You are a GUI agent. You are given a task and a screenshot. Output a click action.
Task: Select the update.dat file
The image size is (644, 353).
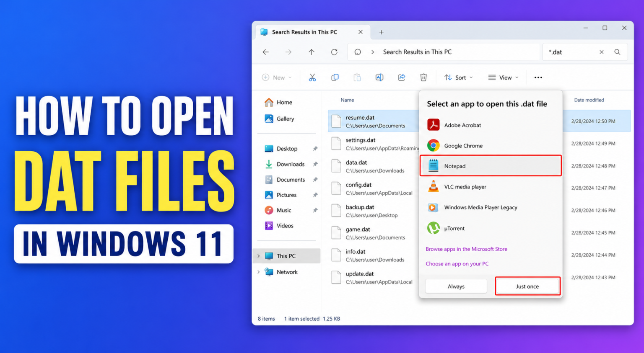(x=374, y=278)
